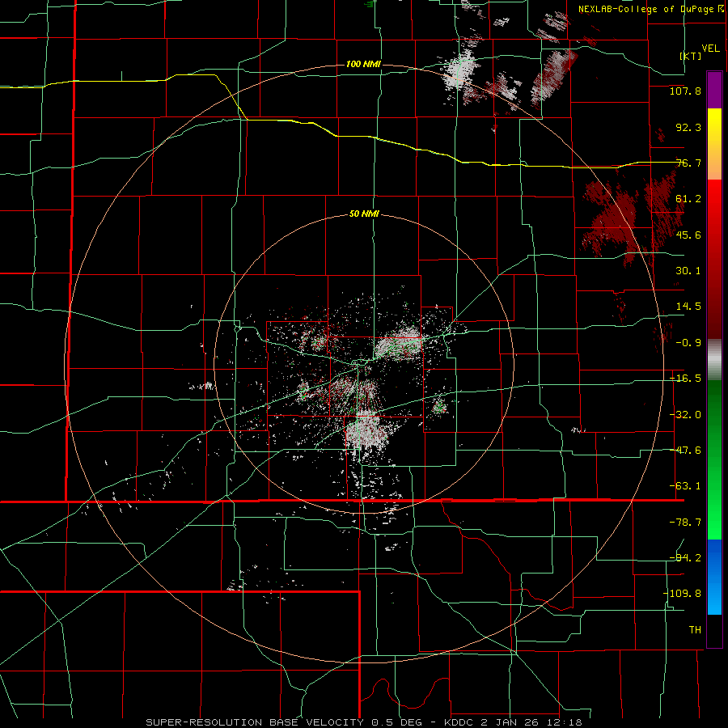
Task: Click the 100 NMI range ring label
Action: pyautogui.click(x=363, y=64)
